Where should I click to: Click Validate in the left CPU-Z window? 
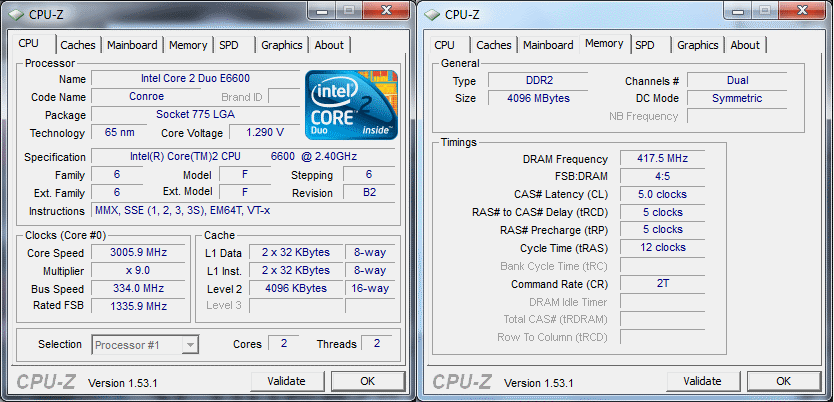tap(286, 381)
